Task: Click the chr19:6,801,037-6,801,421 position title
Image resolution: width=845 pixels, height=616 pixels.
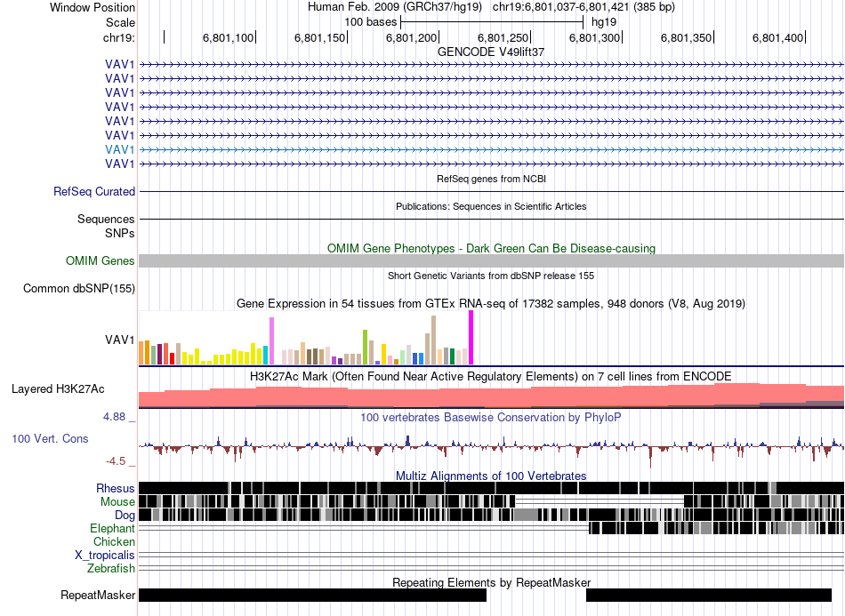Action: (x=583, y=7)
